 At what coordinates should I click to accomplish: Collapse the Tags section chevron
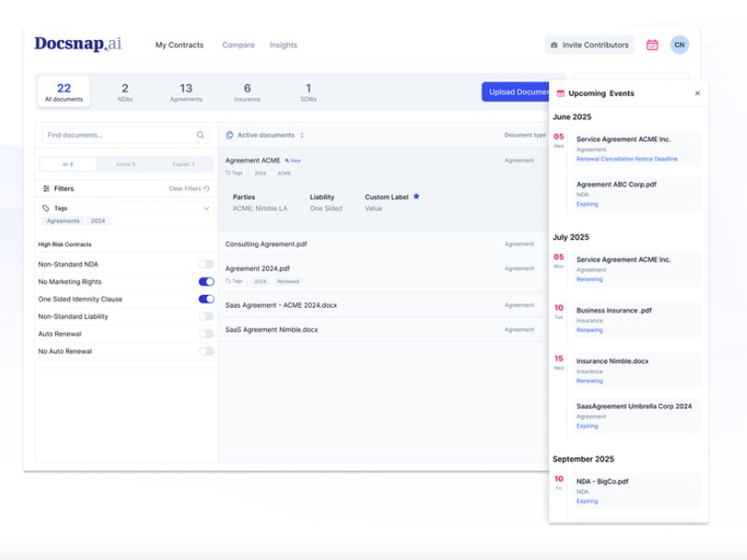click(206, 209)
